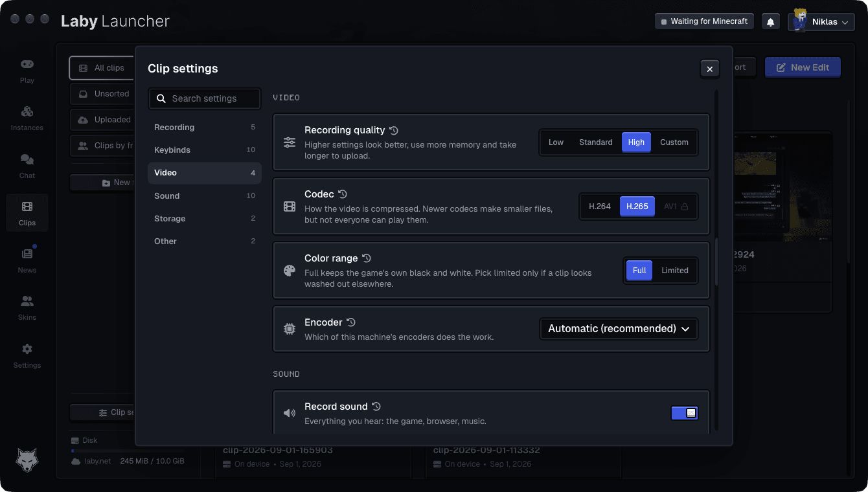Image resolution: width=868 pixels, height=492 pixels.
Task: Open the Encoder dropdown
Action: (619, 329)
